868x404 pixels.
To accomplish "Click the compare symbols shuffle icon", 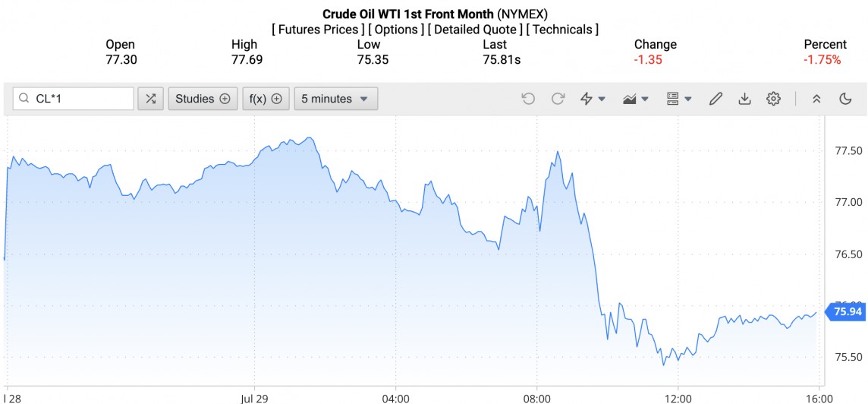I will [151, 99].
